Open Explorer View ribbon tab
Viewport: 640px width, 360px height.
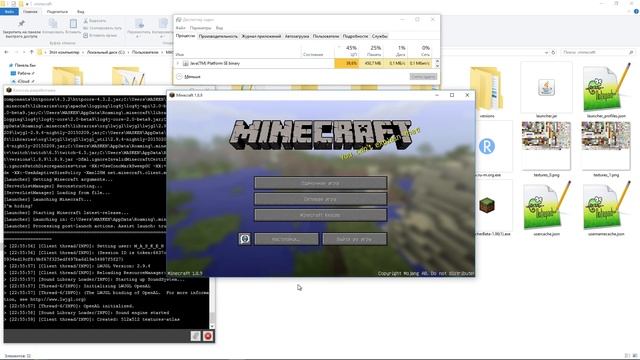pos(81,11)
